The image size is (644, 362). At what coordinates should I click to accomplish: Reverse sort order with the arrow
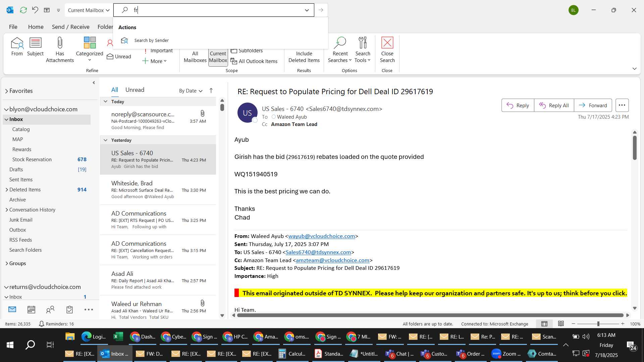click(211, 90)
